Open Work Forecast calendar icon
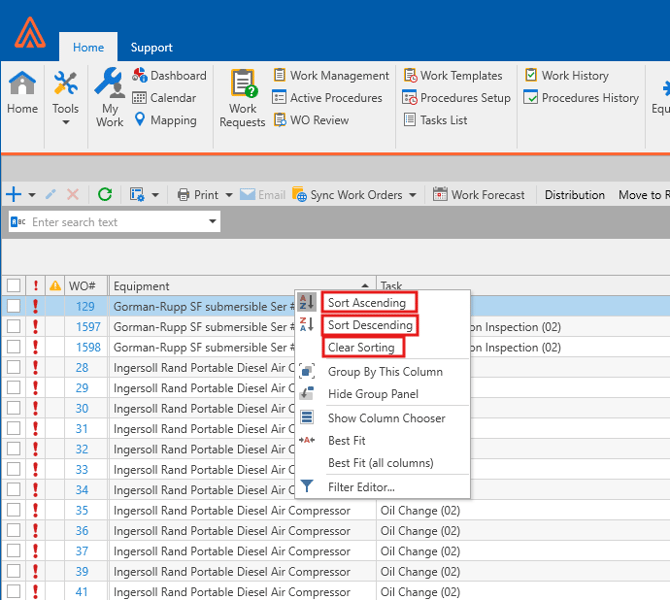Image resolution: width=670 pixels, height=600 pixels. (440, 195)
